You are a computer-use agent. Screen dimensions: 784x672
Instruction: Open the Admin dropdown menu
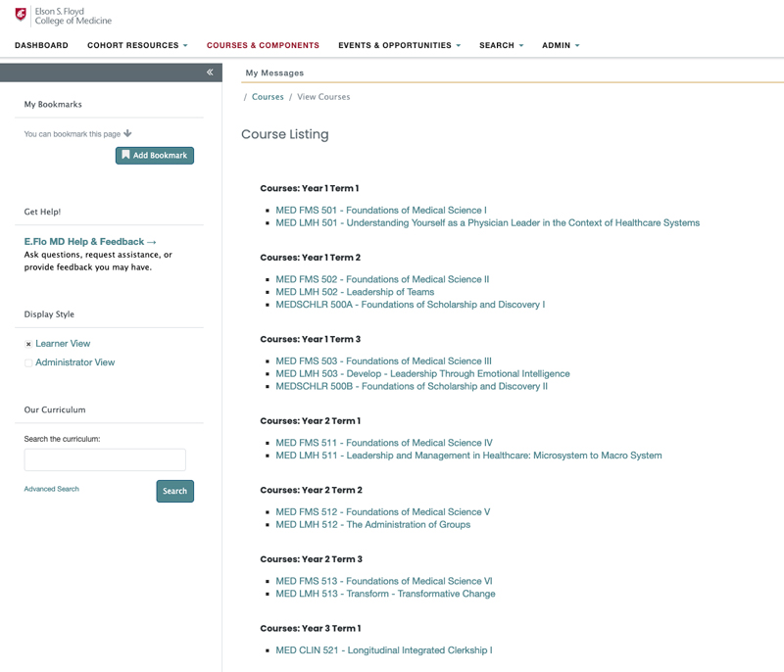point(561,45)
